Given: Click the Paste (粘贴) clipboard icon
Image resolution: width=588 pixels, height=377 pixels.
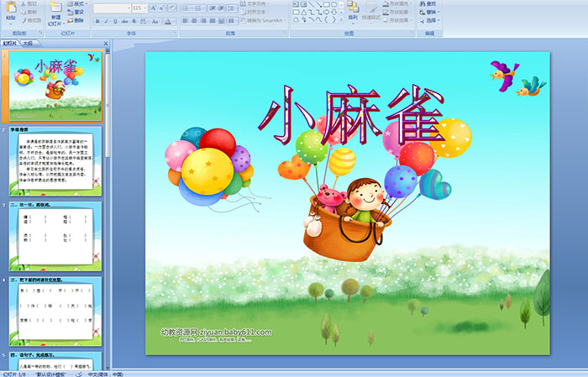Looking at the screenshot, I should click(x=11, y=8).
